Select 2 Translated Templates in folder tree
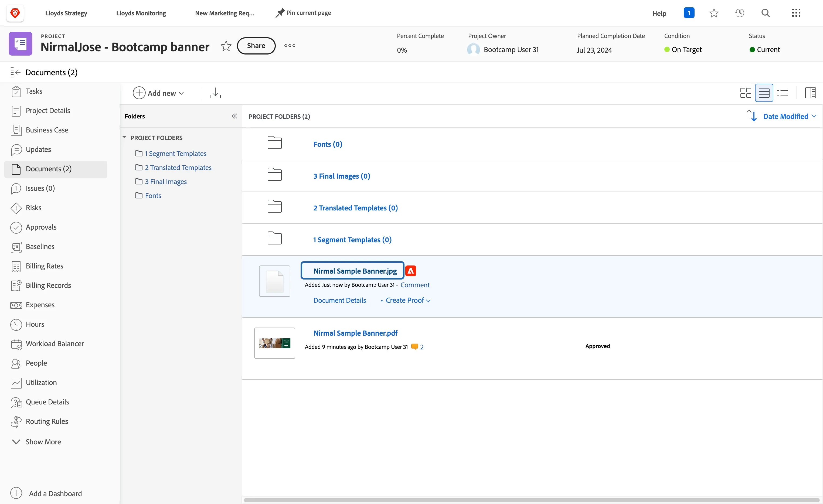 coord(178,167)
